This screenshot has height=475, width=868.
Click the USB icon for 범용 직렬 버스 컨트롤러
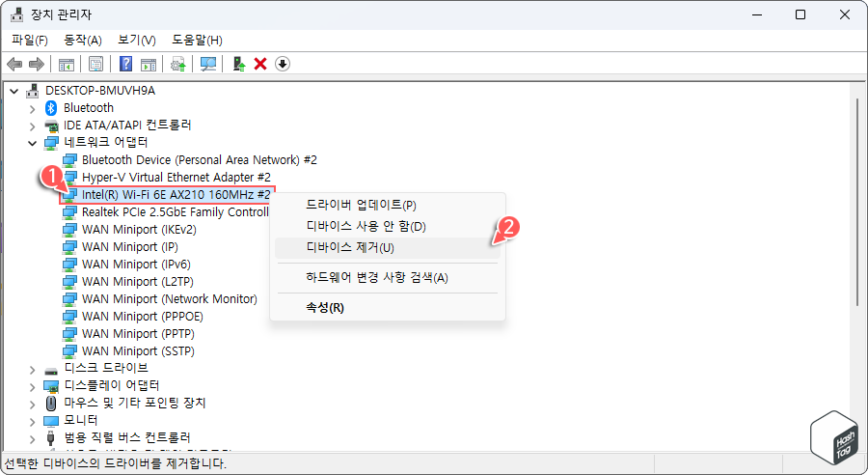[x=51, y=438]
